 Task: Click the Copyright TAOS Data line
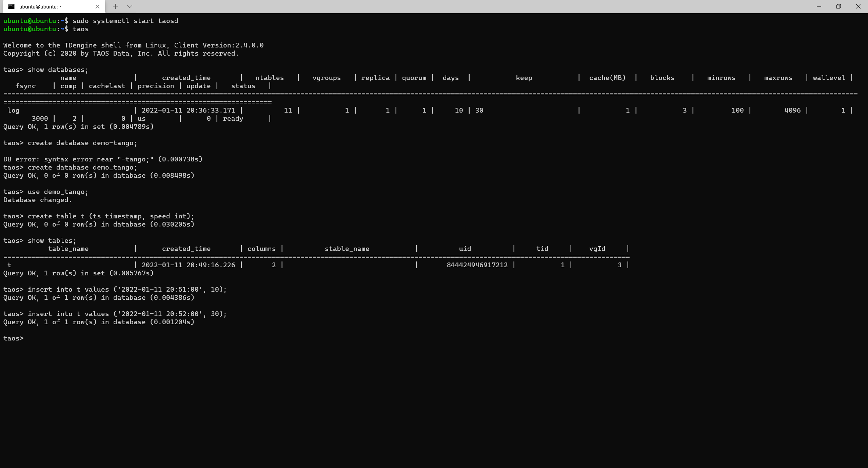121,53
